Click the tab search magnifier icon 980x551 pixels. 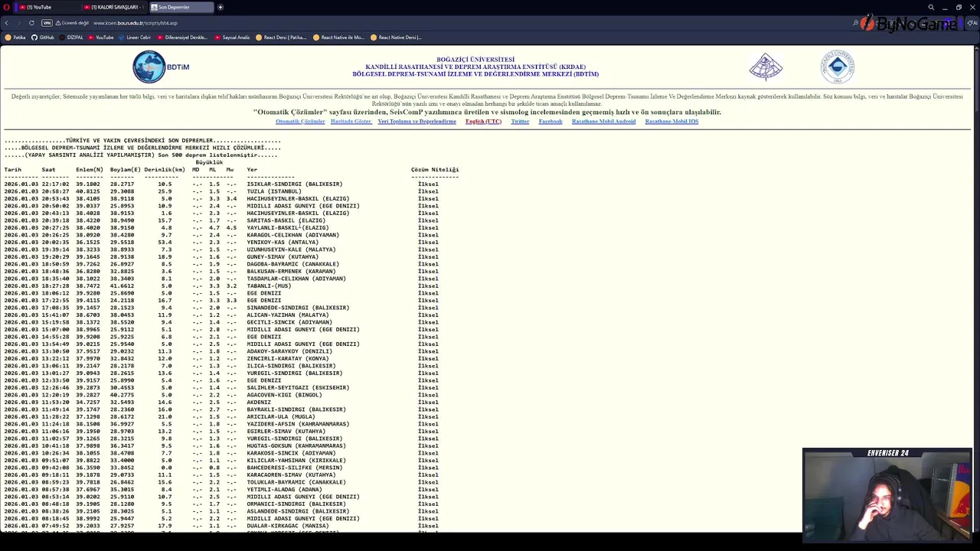pos(931,7)
